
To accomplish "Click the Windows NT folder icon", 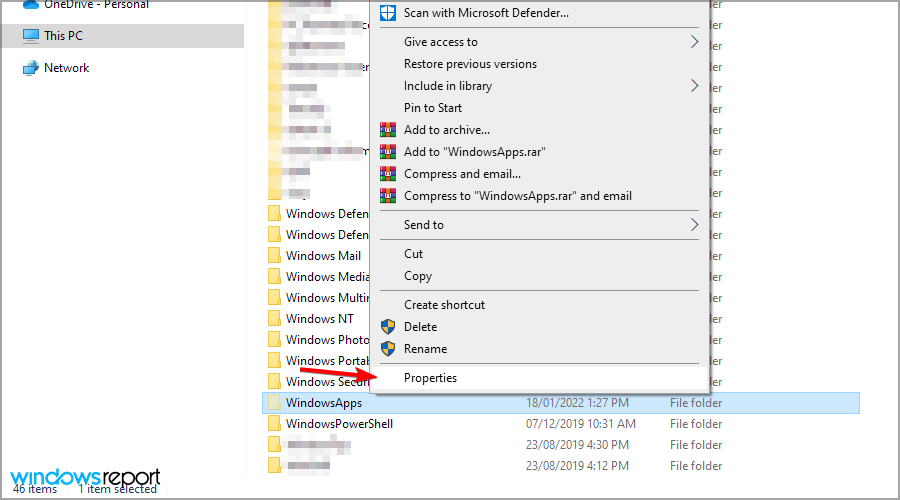I will (274, 319).
